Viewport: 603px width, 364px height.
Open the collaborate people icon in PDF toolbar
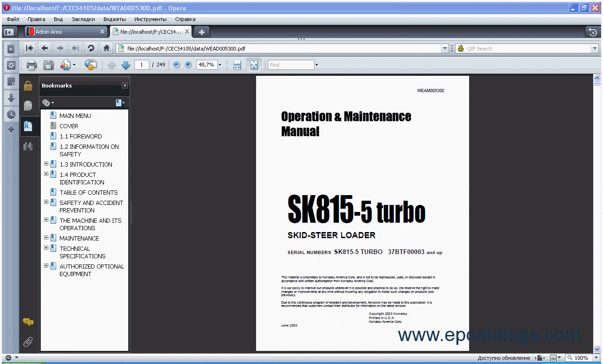66,65
